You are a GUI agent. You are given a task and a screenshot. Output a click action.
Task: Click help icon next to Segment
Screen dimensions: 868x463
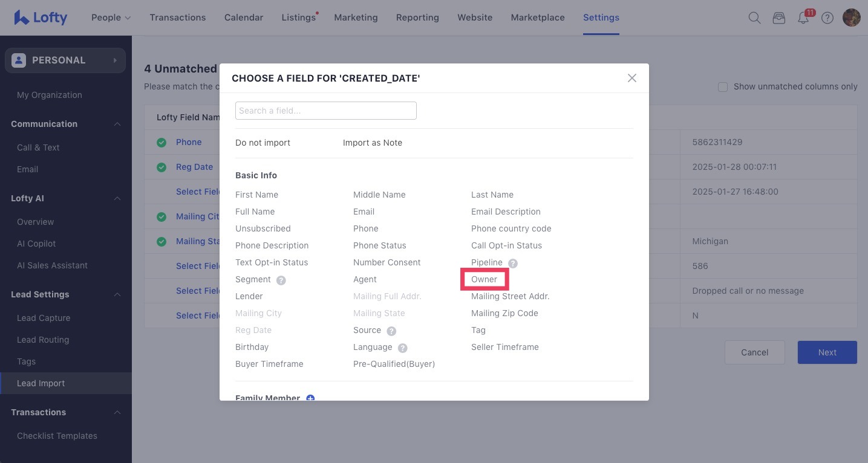pos(281,280)
